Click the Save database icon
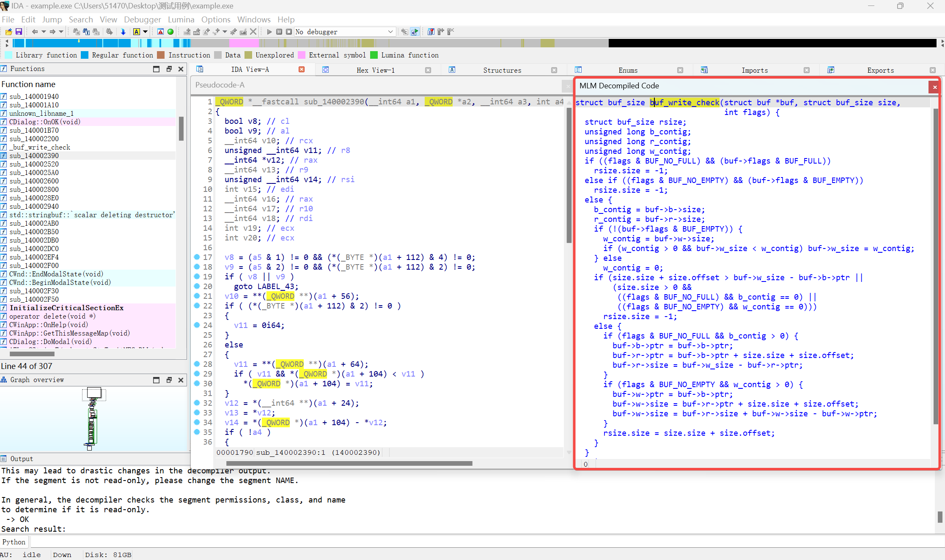 [x=19, y=32]
